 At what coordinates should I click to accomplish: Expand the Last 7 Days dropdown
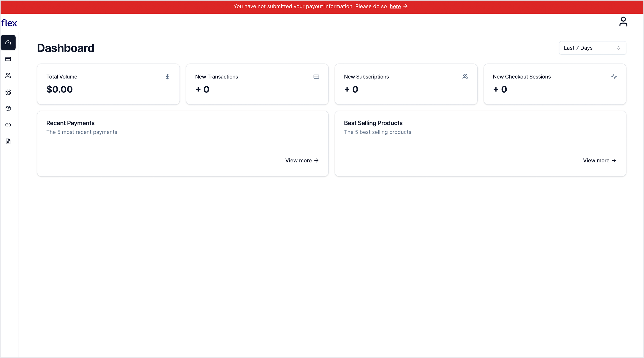[592, 48]
